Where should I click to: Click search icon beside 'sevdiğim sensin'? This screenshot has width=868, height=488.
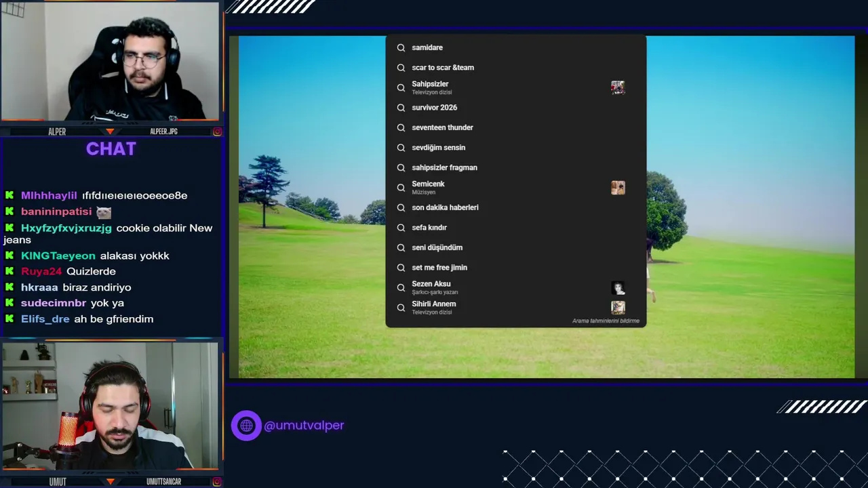401,148
